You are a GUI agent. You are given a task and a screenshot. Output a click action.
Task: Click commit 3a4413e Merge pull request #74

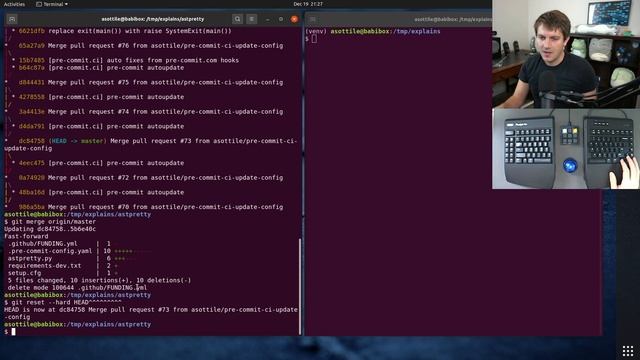point(151,112)
